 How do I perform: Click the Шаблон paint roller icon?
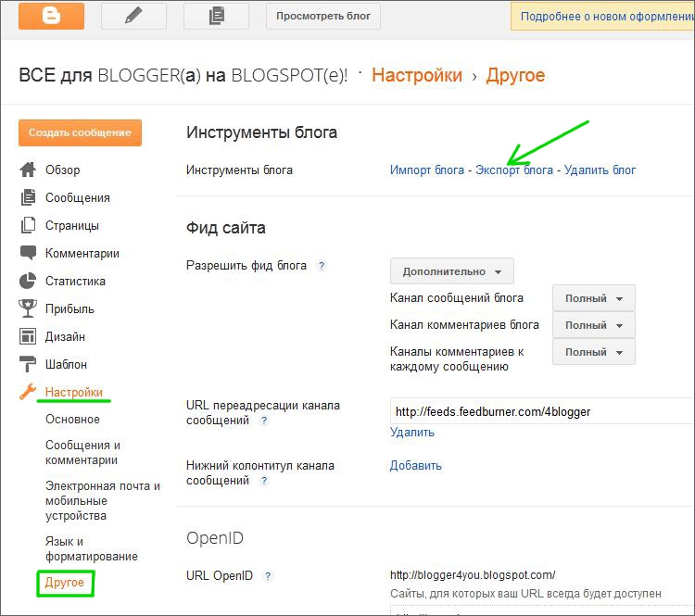coord(28,364)
